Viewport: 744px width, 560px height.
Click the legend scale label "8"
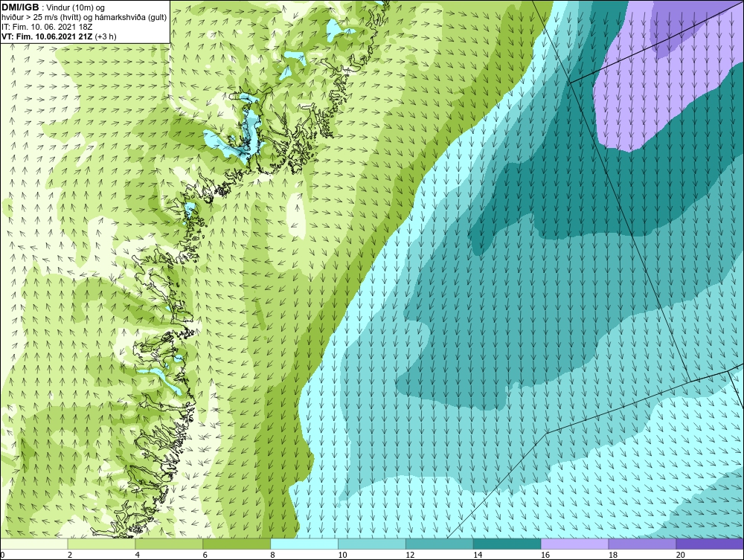(x=273, y=555)
